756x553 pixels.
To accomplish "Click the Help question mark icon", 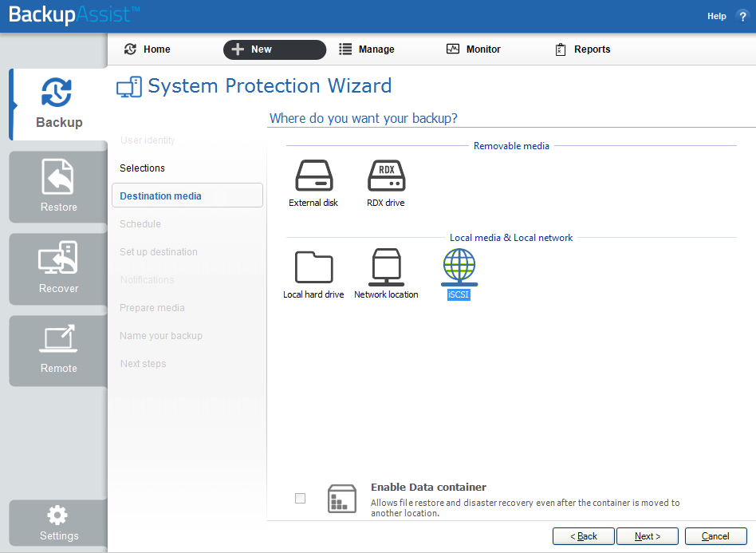I will coord(742,16).
